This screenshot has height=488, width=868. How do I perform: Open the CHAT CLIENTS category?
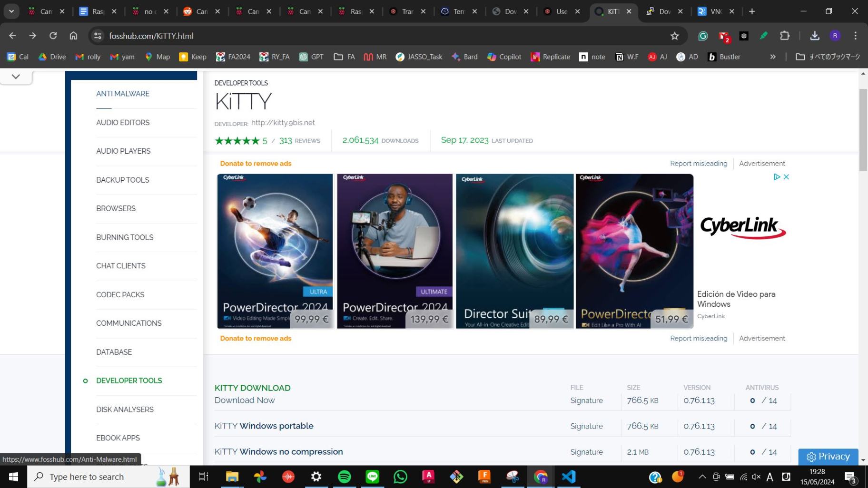[121, 266]
